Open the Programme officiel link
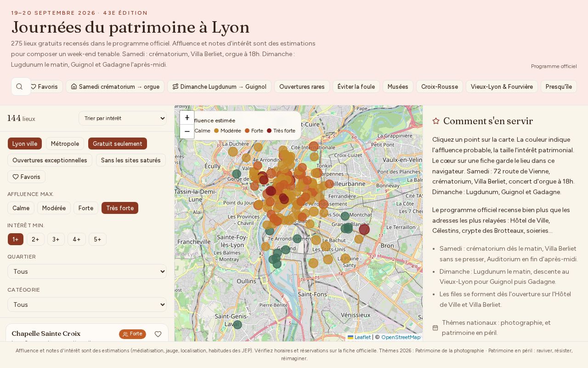 554,66
